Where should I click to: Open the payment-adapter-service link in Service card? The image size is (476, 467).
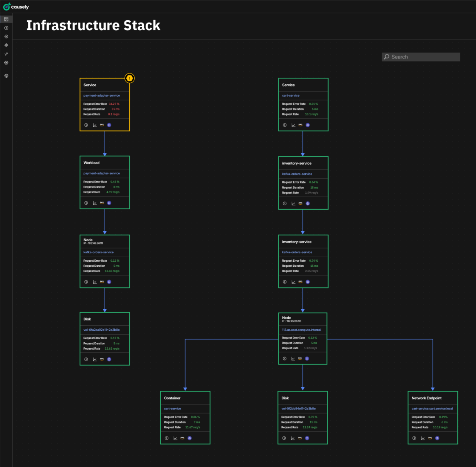tap(102, 96)
